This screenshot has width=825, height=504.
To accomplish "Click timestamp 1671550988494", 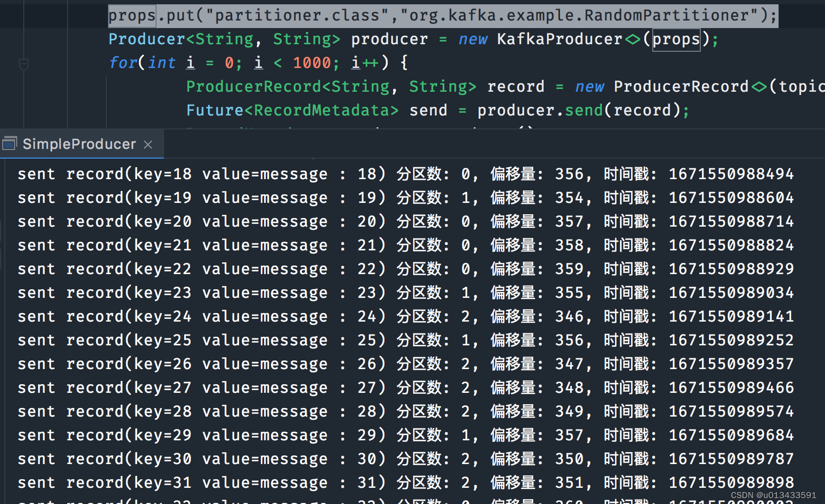I will (x=731, y=174).
